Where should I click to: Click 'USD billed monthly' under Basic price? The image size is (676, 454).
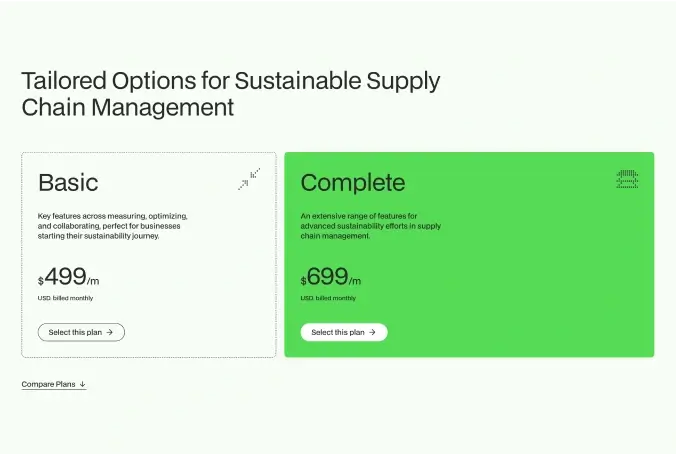[x=64, y=298]
